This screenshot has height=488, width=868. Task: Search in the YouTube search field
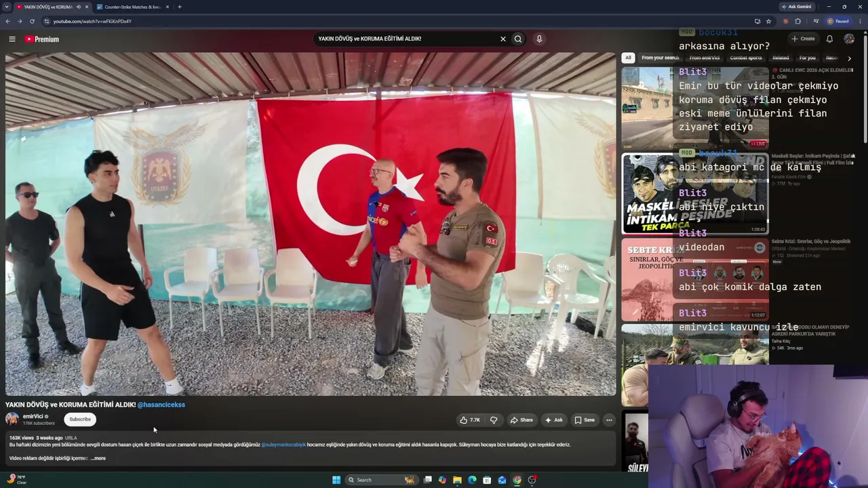tap(406, 39)
